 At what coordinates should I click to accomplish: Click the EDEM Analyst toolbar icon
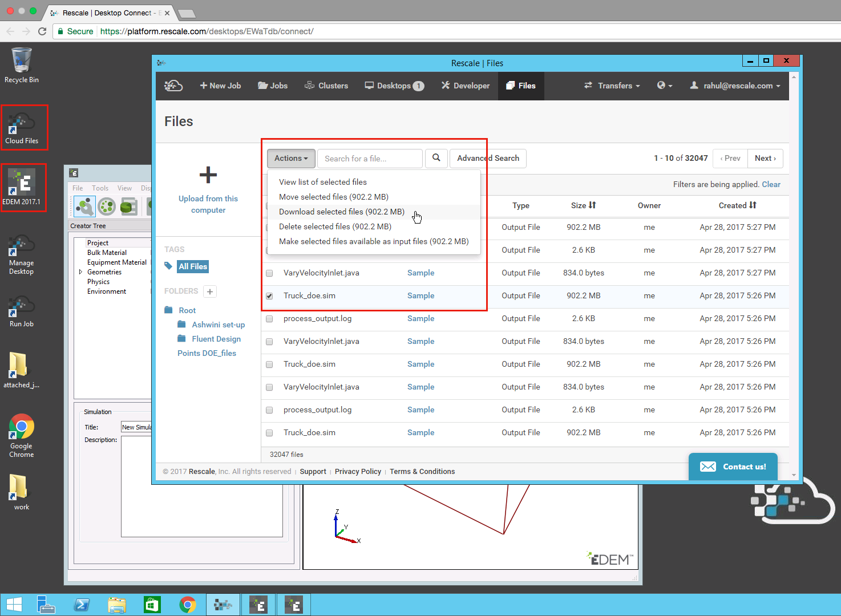(129, 206)
